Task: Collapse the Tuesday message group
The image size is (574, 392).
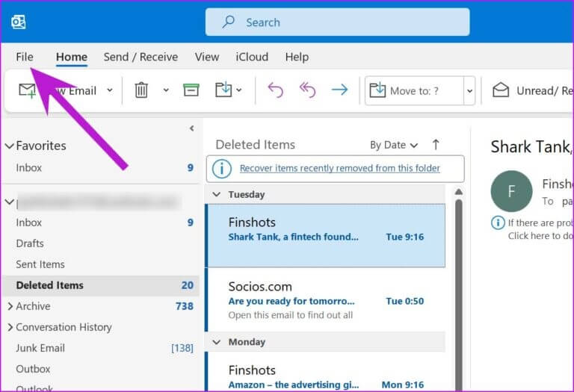Action: [x=217, y=194]
